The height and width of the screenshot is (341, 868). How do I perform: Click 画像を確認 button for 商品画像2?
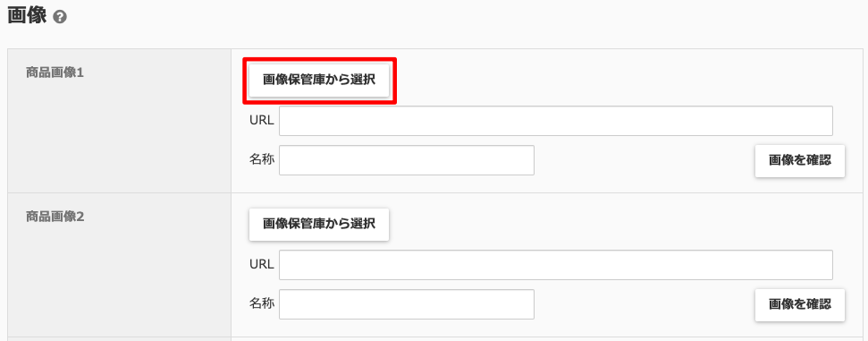tap(800, 305)
